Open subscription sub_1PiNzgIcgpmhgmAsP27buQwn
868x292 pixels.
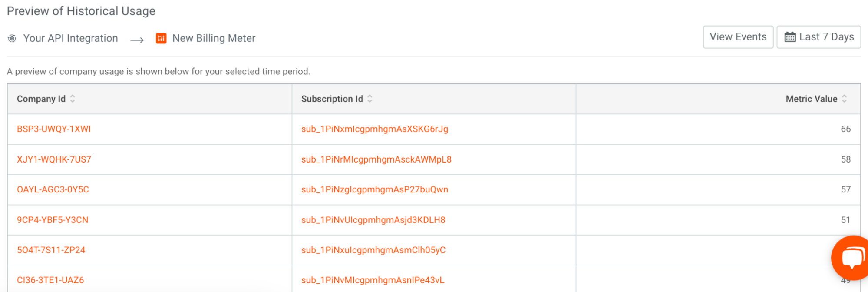pyautogui.click(x=374, y=189)
